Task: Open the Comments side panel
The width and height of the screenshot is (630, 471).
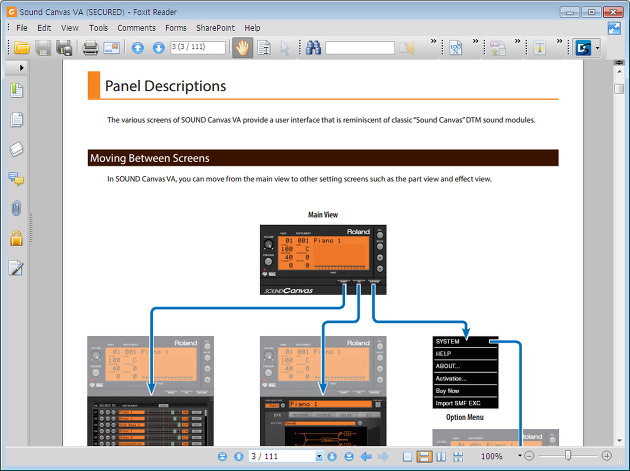Action: coord(16,178)
